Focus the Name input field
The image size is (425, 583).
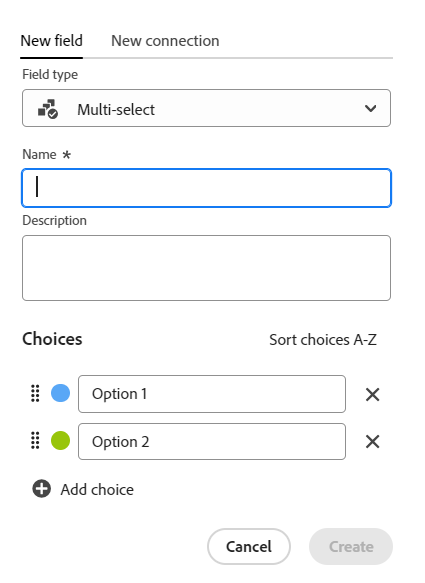point(206,188)
